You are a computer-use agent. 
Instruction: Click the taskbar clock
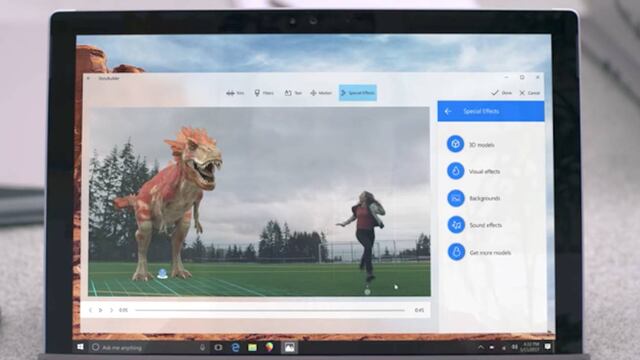pyautogui.click(x=531, y=347)
